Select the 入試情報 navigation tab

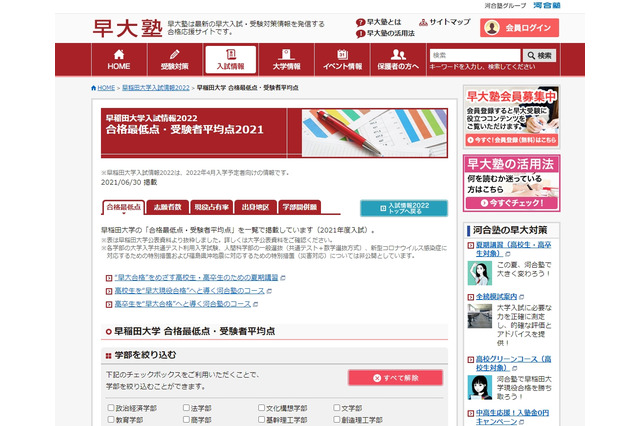point(231,60)
